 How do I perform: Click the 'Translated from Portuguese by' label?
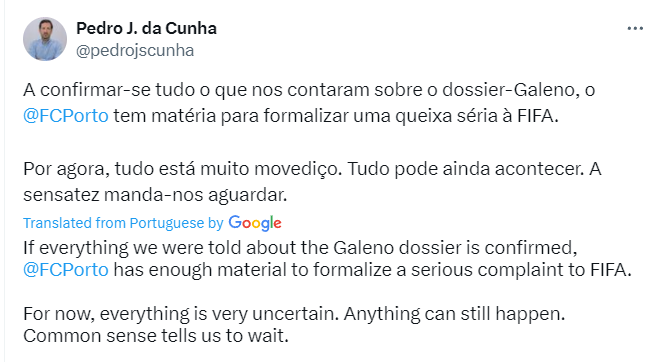point(123,223)
